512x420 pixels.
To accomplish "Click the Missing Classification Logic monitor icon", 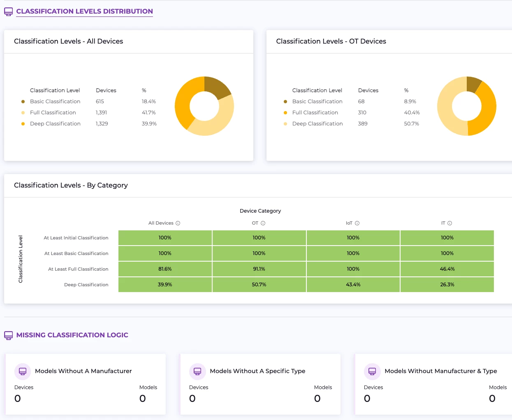I will [x=8, y=336].
